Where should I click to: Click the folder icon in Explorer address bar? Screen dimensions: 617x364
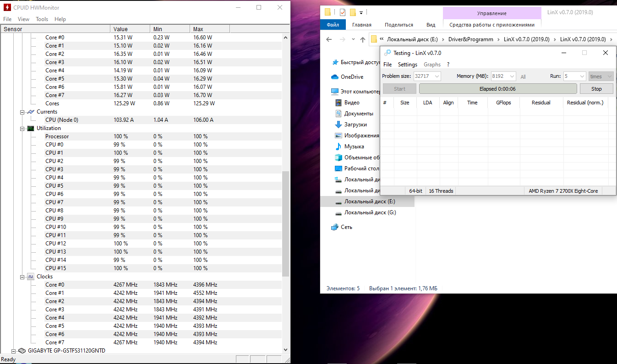(x=374, y=39)
